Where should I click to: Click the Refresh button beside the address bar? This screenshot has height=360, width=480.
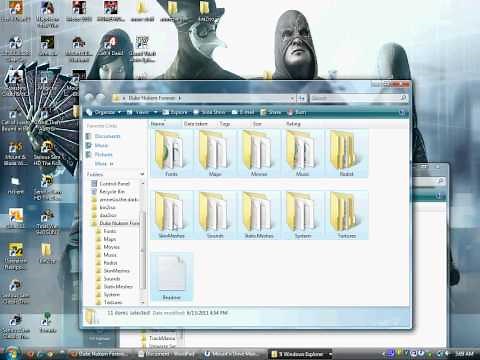click(x=302, y=98)
